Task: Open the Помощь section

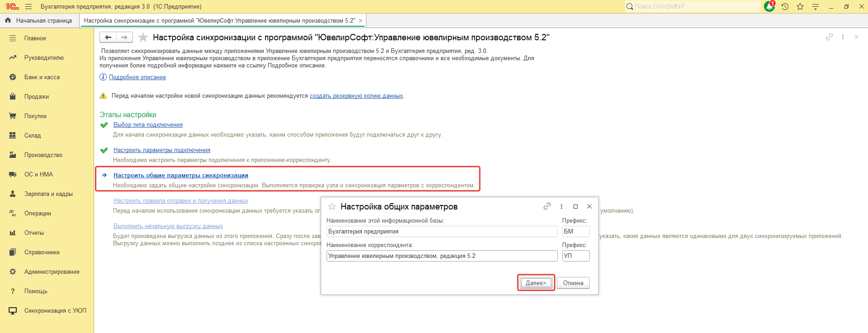Action: click(36, 291)
